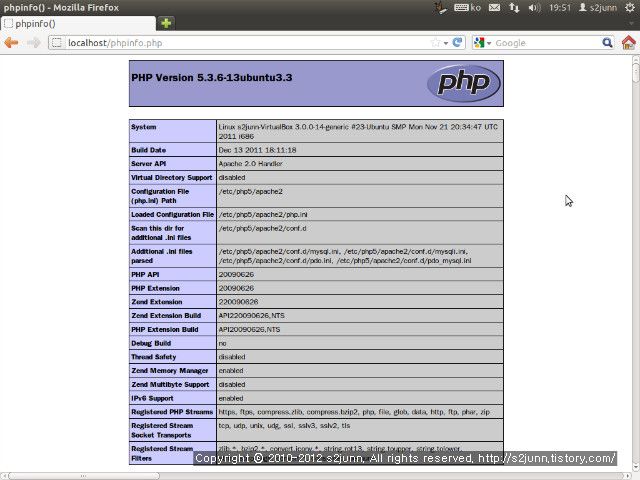Click the 'Virtual Directory Support' label

(171, 178)
